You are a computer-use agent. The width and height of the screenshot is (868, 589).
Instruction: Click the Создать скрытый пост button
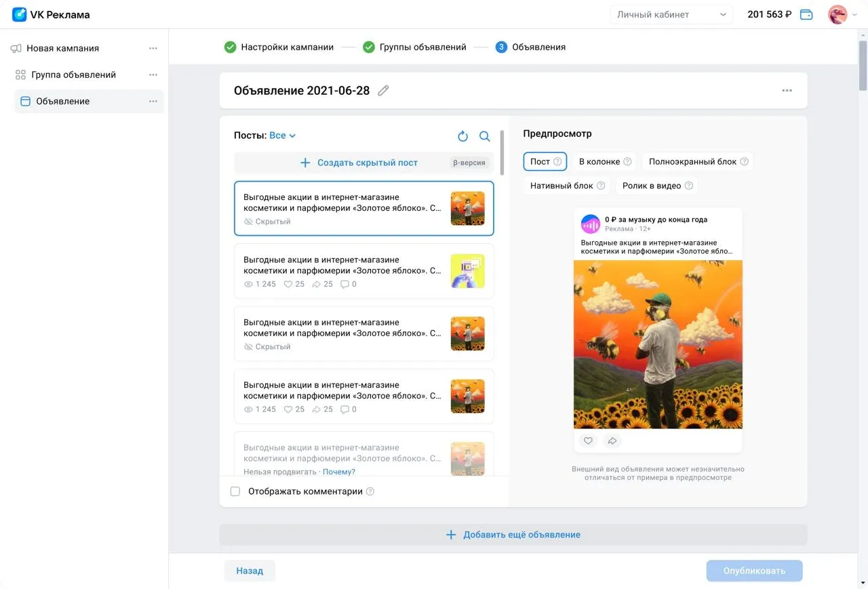[x=359, y=163]
